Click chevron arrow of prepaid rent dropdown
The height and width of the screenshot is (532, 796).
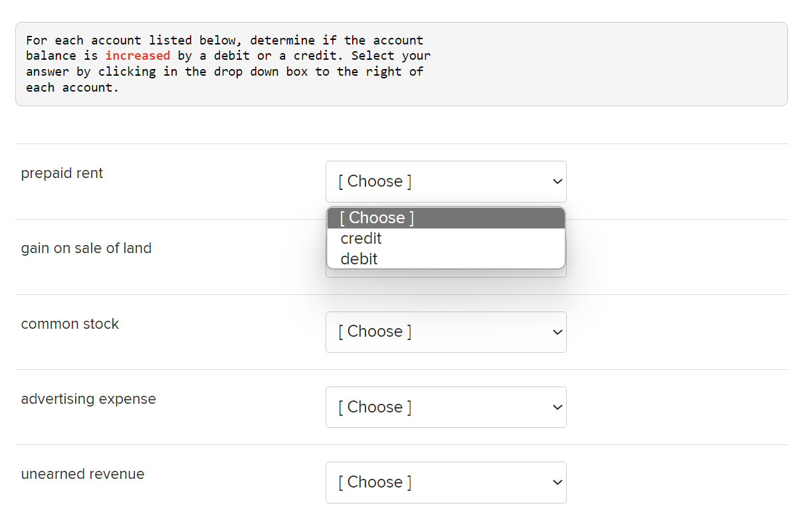[x=557, y=181]
